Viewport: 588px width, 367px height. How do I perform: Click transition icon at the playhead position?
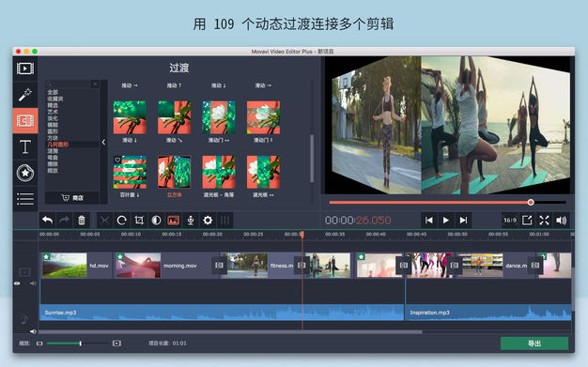click(302, 266)
